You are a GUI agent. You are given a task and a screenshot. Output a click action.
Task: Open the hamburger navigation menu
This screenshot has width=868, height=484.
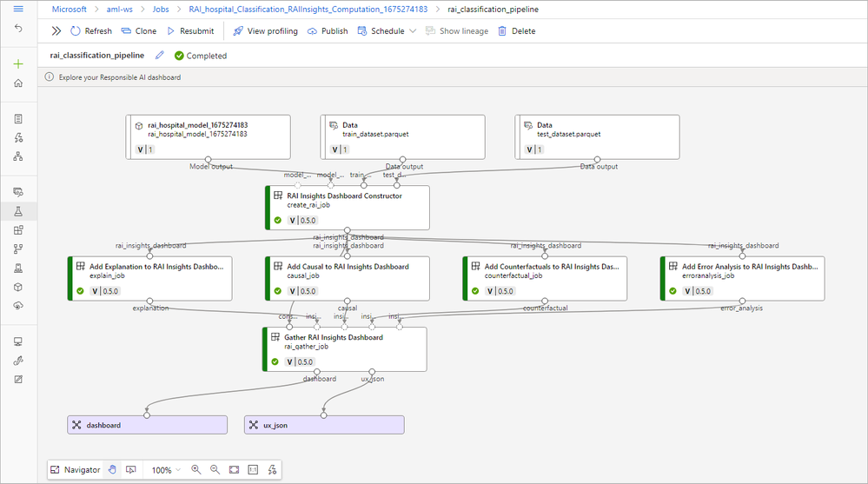tap(18, 9)
